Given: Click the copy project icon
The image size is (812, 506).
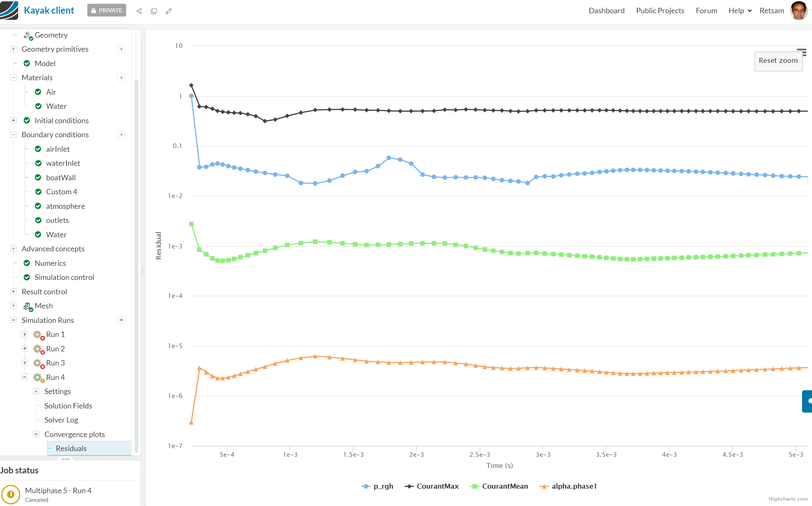Looking at the screenshot, I should point(154,11).
